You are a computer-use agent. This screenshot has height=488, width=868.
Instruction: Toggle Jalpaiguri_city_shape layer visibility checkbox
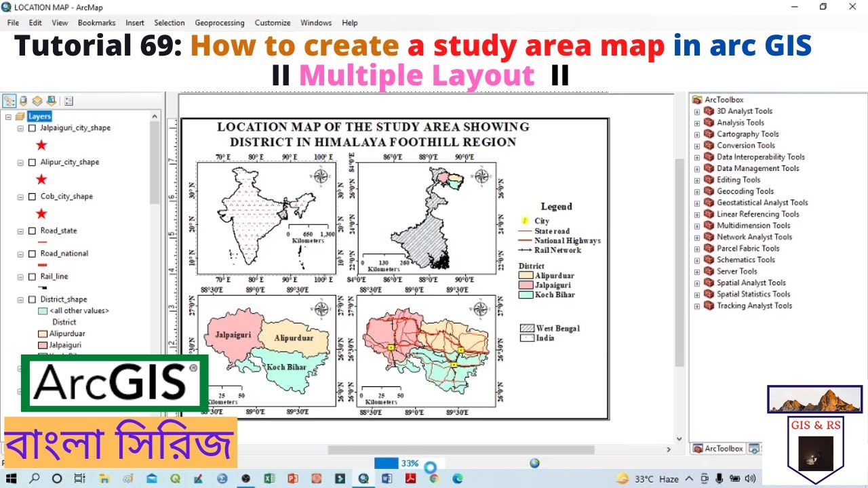pos(32,128)
